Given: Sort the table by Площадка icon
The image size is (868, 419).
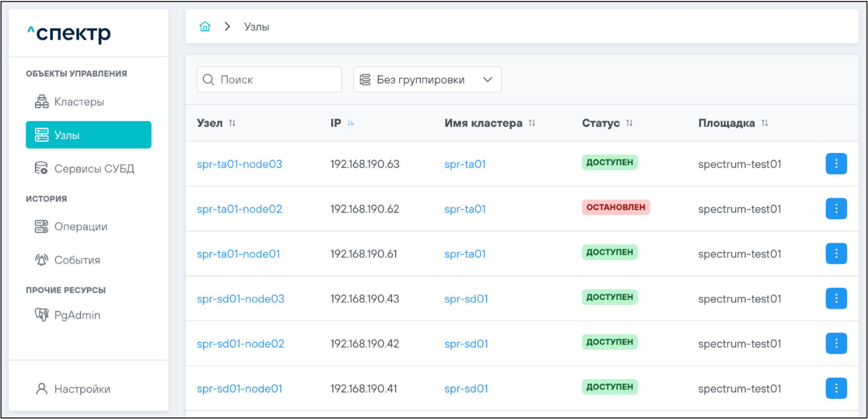Looking at the screenshot, I should coord(765,123).
